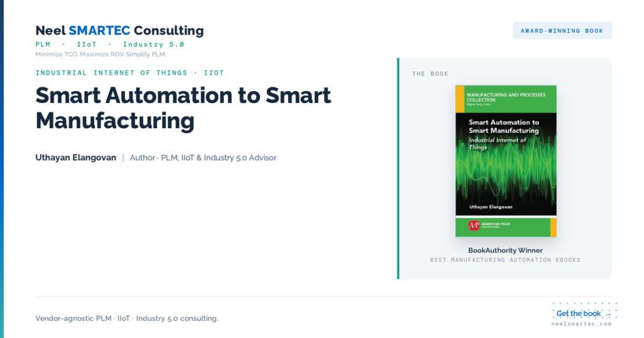This screenshot has width=644, height=338.
Task: Click the Award-Winning Book badge
Action: pos(562,31)
